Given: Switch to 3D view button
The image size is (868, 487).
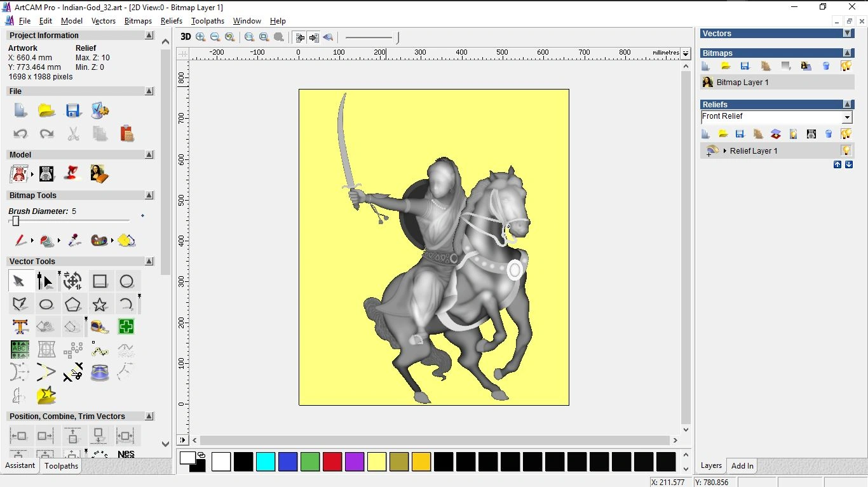Looking at the screenshot, I should pyautogui.click(x=186, y=37).
